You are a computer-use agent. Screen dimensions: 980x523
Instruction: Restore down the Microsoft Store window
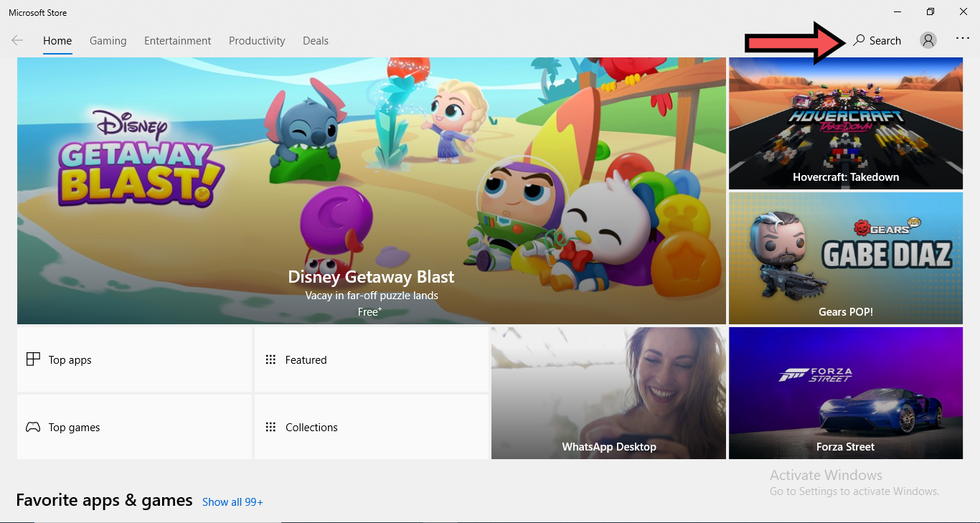(930, 11)
